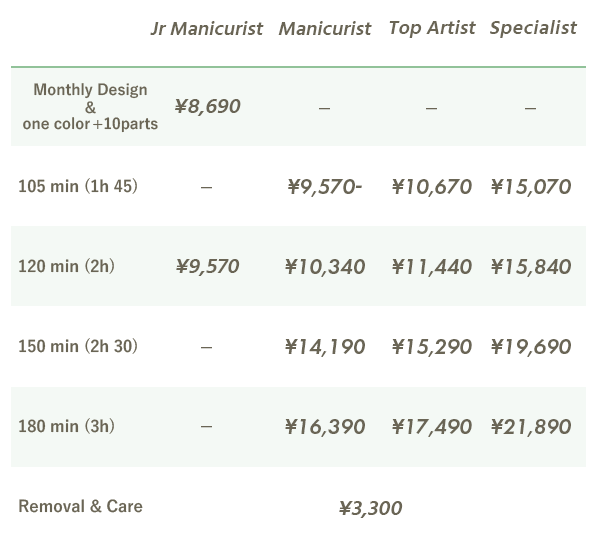Select Manicurist 105 min price ¥9,570-

323,187
